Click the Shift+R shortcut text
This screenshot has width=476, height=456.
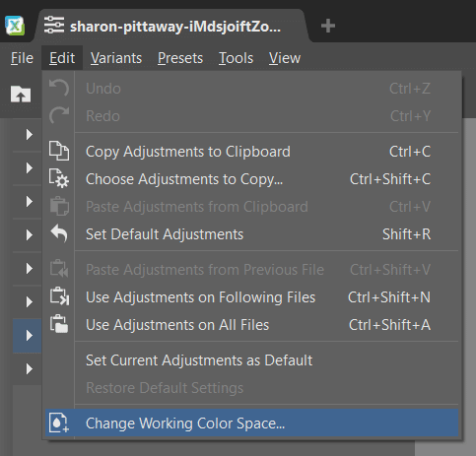click(406, 234)
